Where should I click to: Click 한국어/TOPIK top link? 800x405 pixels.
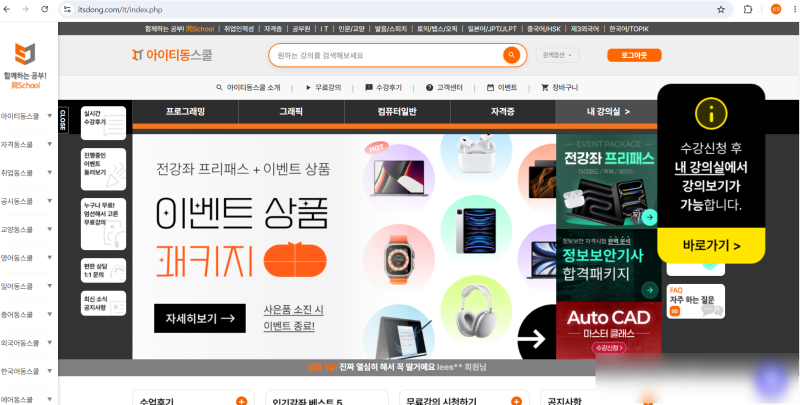629,29
